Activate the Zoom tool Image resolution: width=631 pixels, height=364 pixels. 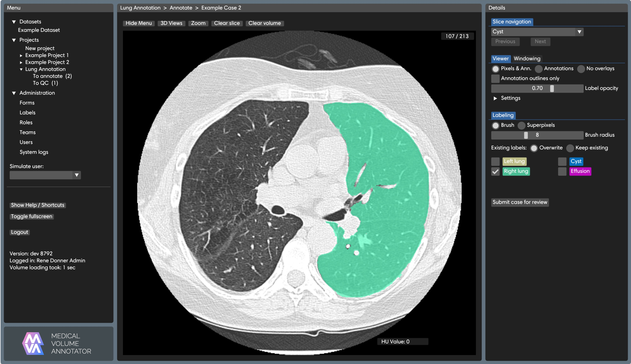point(198,23)
